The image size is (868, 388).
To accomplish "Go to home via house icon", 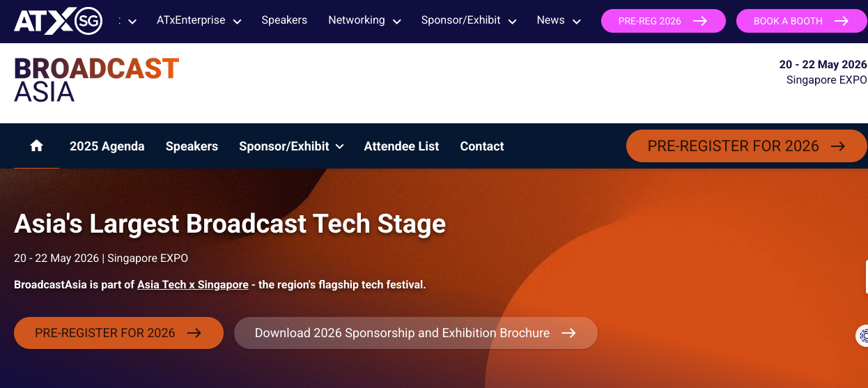I will [37, 146].
